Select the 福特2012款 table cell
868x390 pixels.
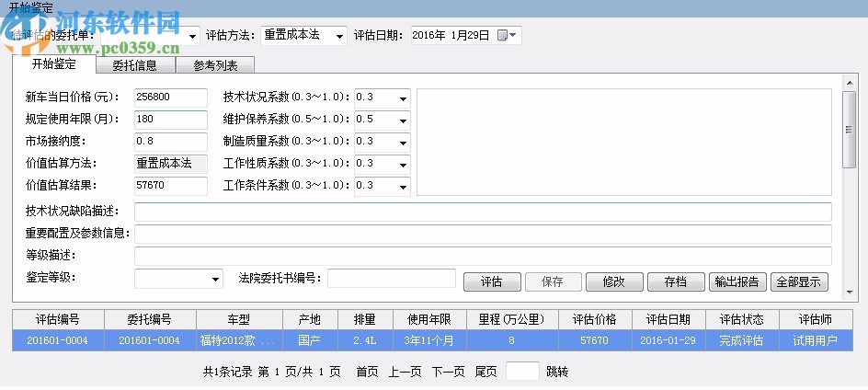(x=239, y=340)
